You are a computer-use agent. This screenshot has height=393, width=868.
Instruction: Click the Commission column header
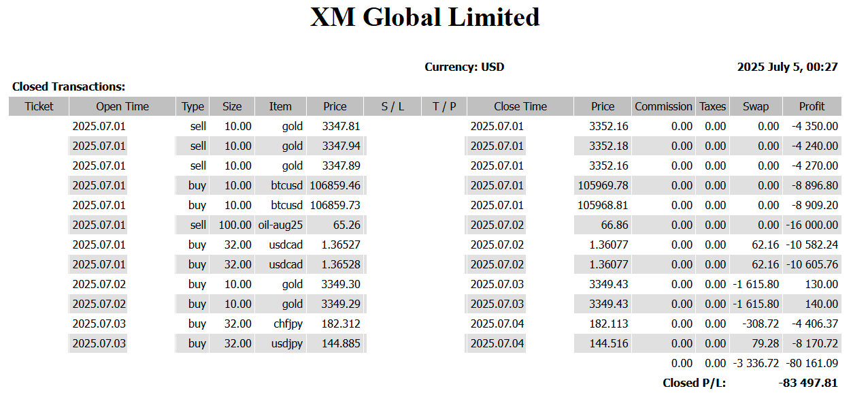(x=663, y=106)
